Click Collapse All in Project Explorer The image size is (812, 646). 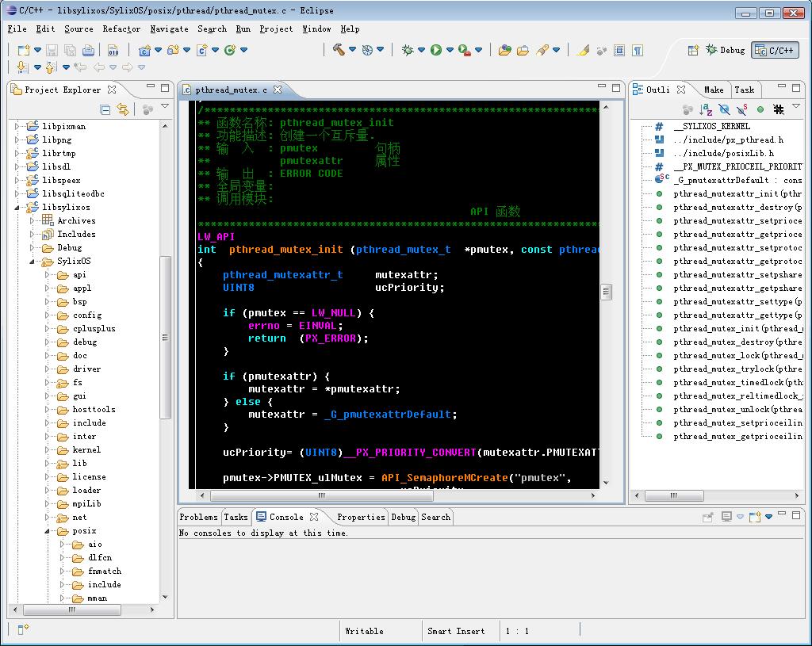tap(105, 109)
